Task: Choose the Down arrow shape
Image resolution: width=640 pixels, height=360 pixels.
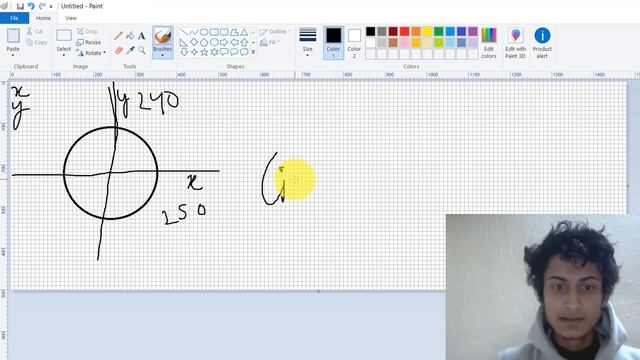Action: pyautogui.click(x=184, y=52)
